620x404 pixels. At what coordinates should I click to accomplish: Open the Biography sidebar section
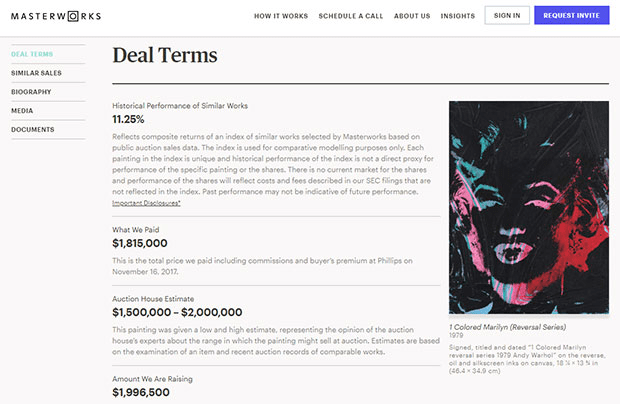[31, 92]
